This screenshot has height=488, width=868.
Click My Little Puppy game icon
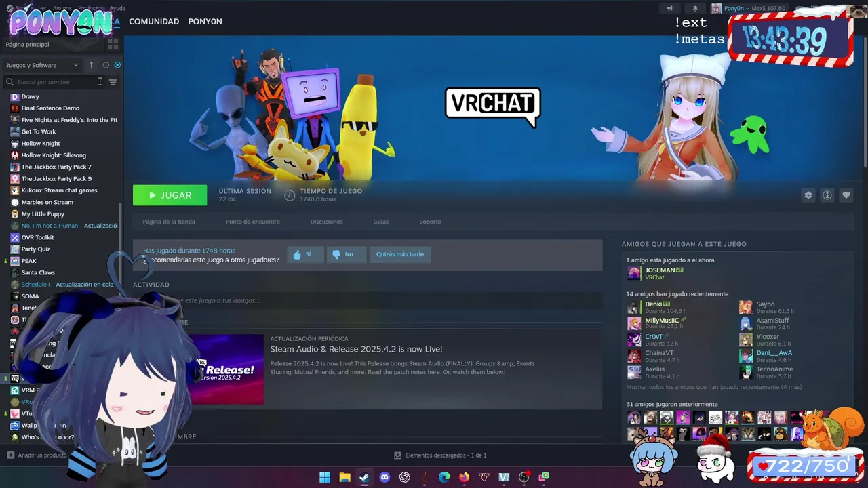15,214
